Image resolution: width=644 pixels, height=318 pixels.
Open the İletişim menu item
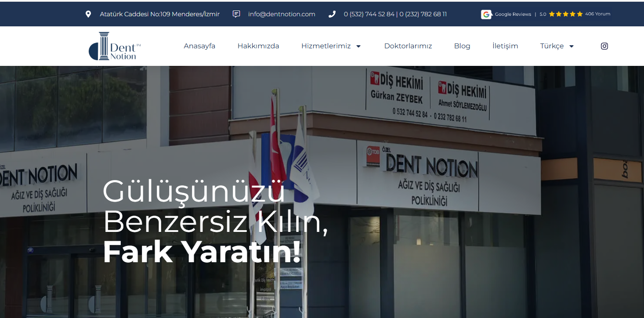click(x=505, y=46)
